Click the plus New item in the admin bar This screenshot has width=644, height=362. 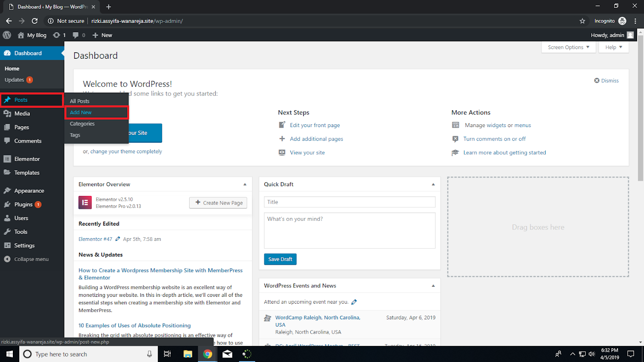coord(102,35)
